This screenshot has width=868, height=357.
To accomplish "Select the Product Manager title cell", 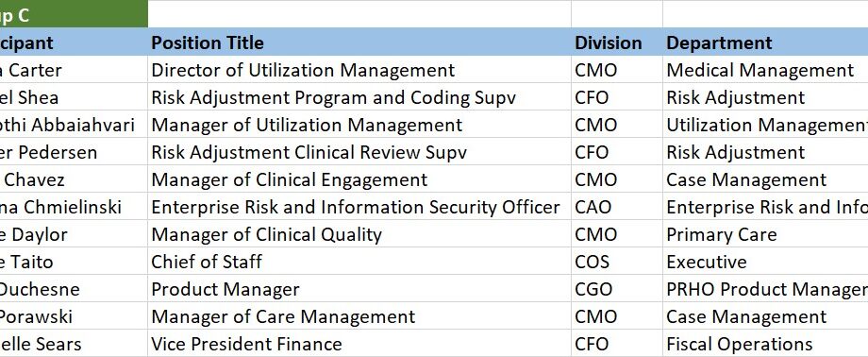I will (x=359, y=289).
